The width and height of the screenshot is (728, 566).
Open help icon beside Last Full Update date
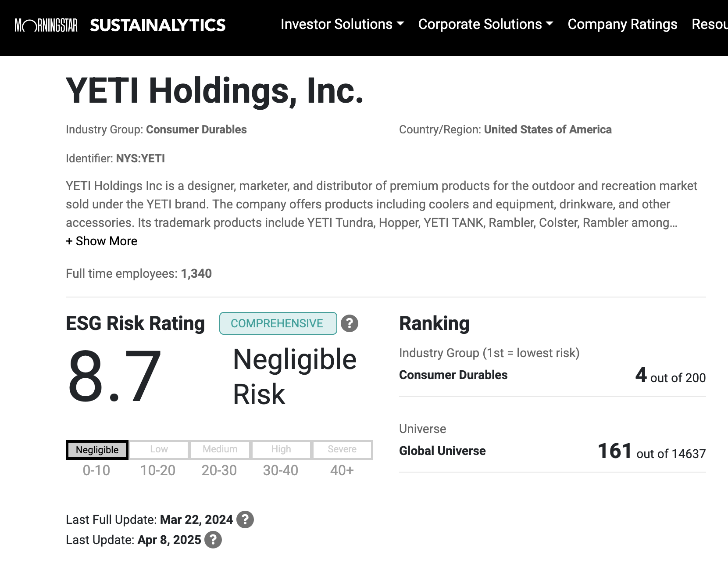click(x=245, y=519)
